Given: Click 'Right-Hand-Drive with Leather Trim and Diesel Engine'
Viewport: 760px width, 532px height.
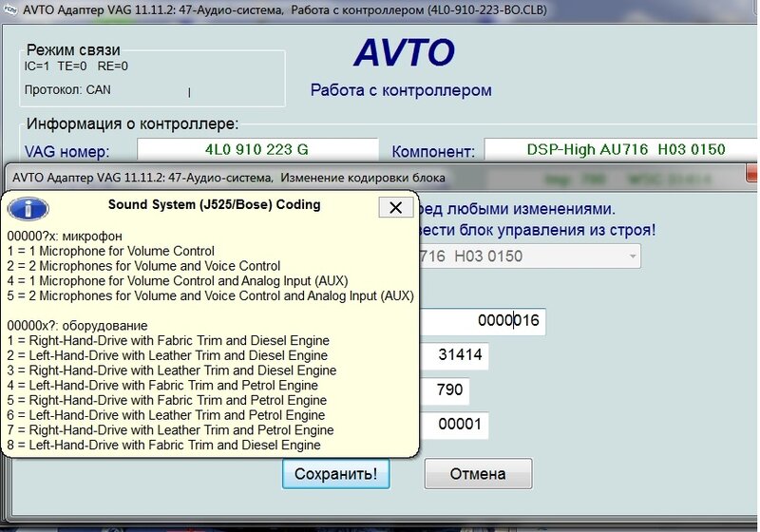Looking at the screenshot, I should pos(182,370).
